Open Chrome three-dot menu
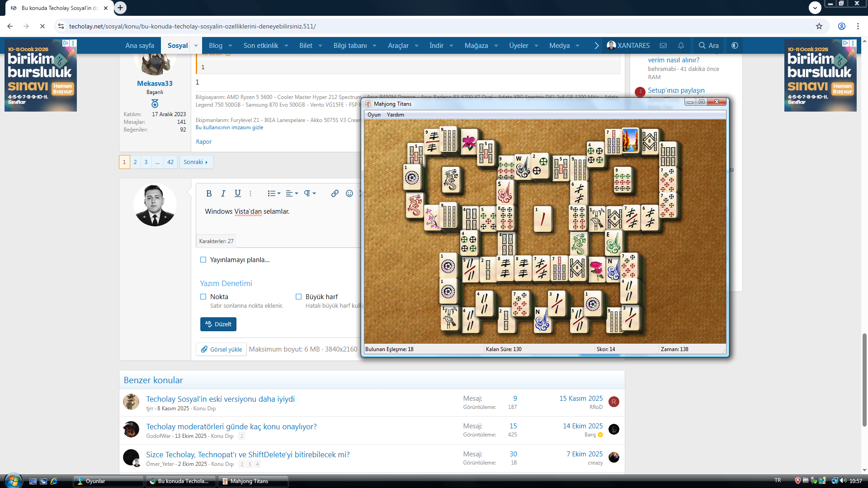Viewport: 868px width, 488px height. pos(858,26)
